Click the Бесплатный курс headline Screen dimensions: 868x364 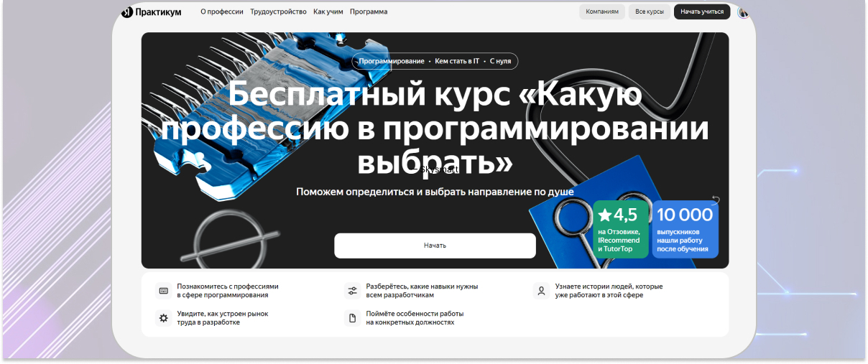pos(435,129)
